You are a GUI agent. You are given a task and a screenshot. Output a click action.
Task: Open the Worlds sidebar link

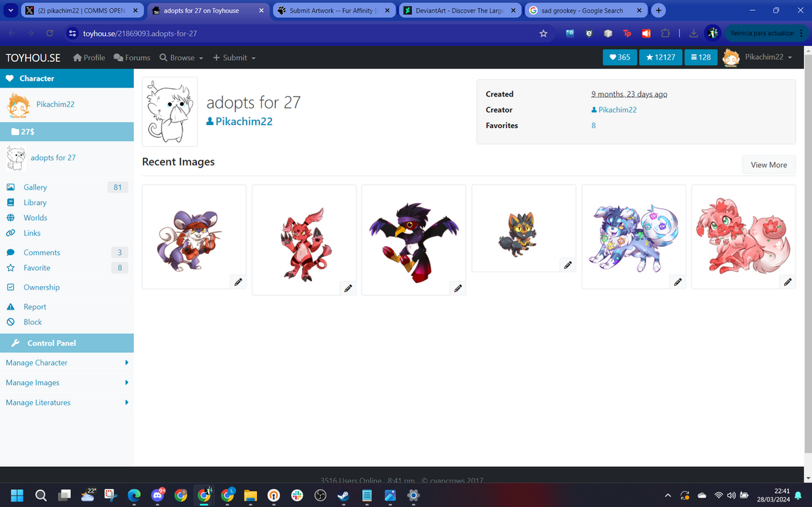click(36, 218)
